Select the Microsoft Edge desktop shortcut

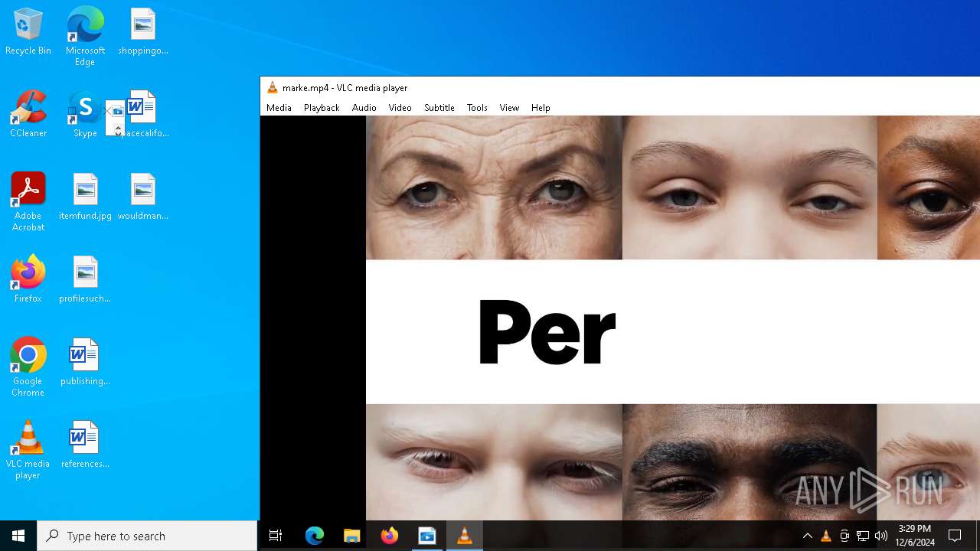coord(85,37)
